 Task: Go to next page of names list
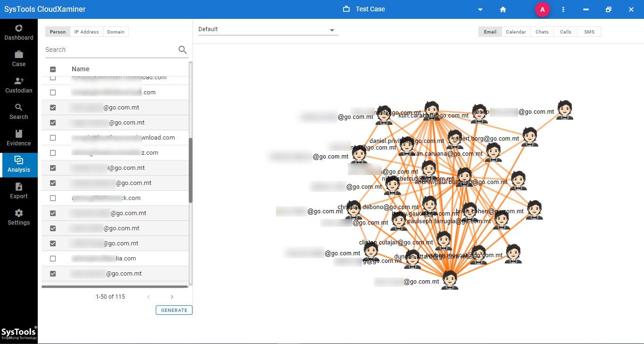click(x=172, y=297)
